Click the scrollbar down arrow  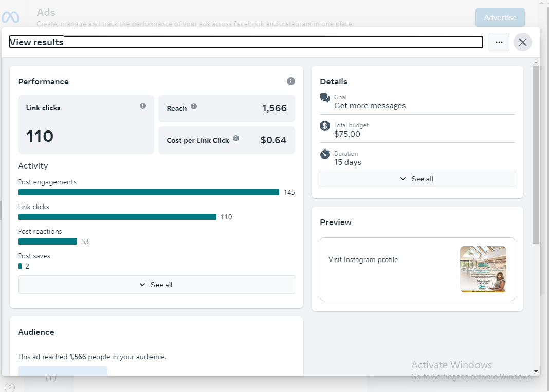pyautogui.click(x=536, y=371)
